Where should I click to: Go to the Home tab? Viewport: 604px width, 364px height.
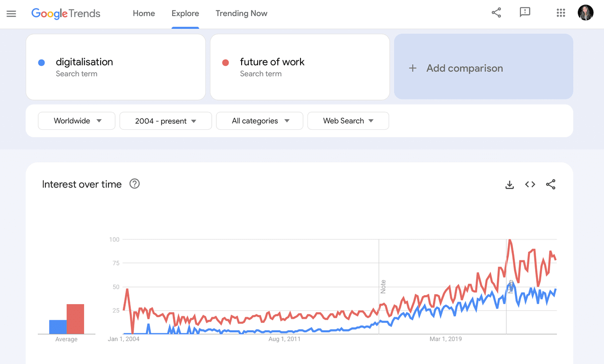pos(143,14)
